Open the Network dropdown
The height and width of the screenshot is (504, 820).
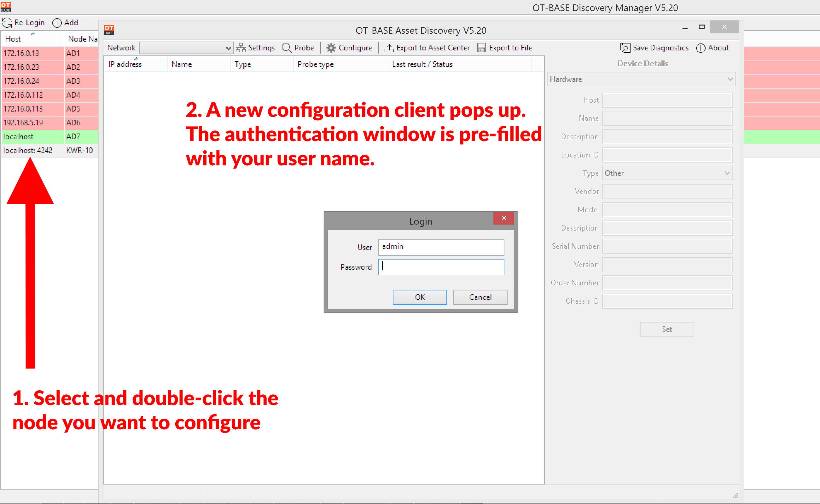tap(186, 48)
